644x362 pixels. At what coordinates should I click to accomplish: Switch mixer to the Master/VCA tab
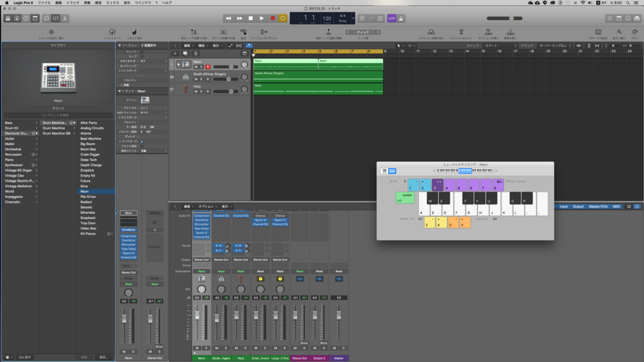click(x=598, y=206)
